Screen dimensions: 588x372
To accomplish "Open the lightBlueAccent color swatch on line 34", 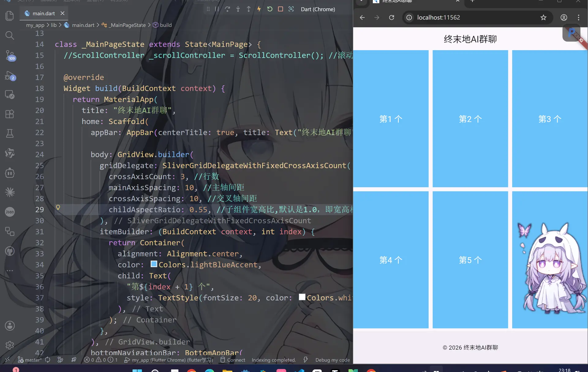I will 154,264.
